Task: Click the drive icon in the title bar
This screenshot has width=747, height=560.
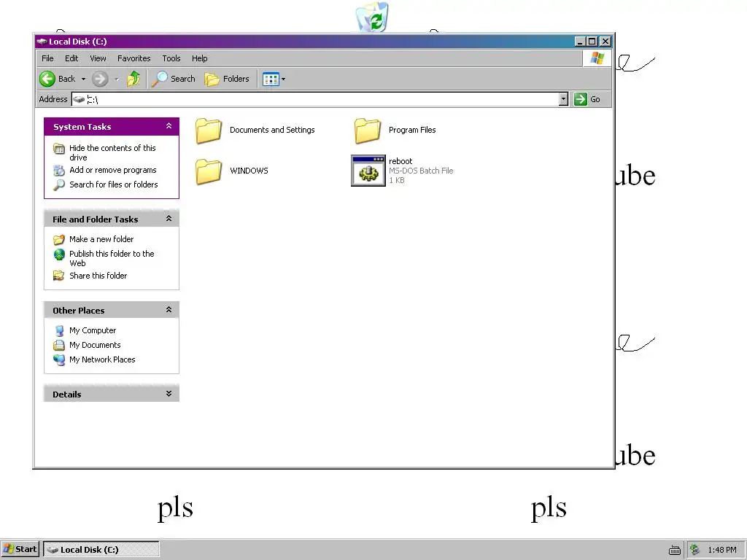Action: click(42, 42)
